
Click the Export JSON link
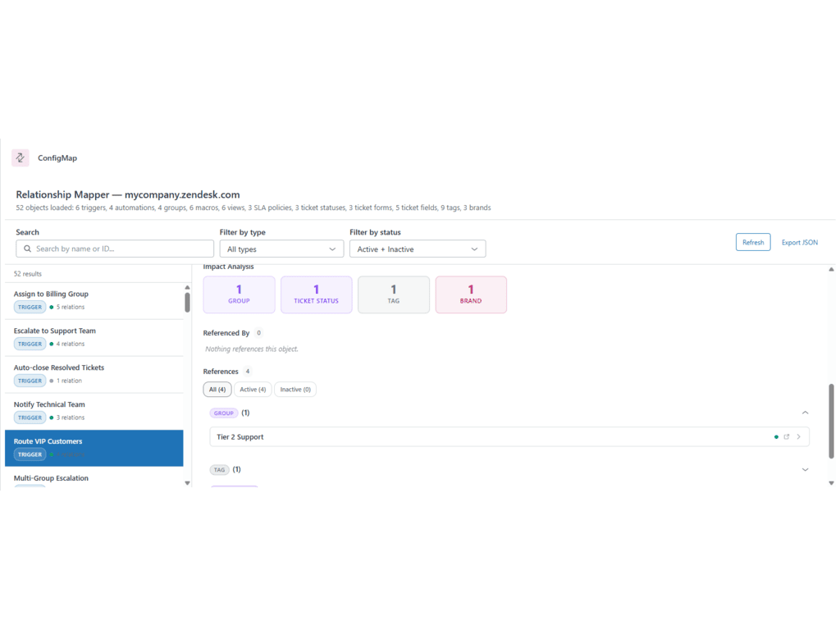pos(799,242)
